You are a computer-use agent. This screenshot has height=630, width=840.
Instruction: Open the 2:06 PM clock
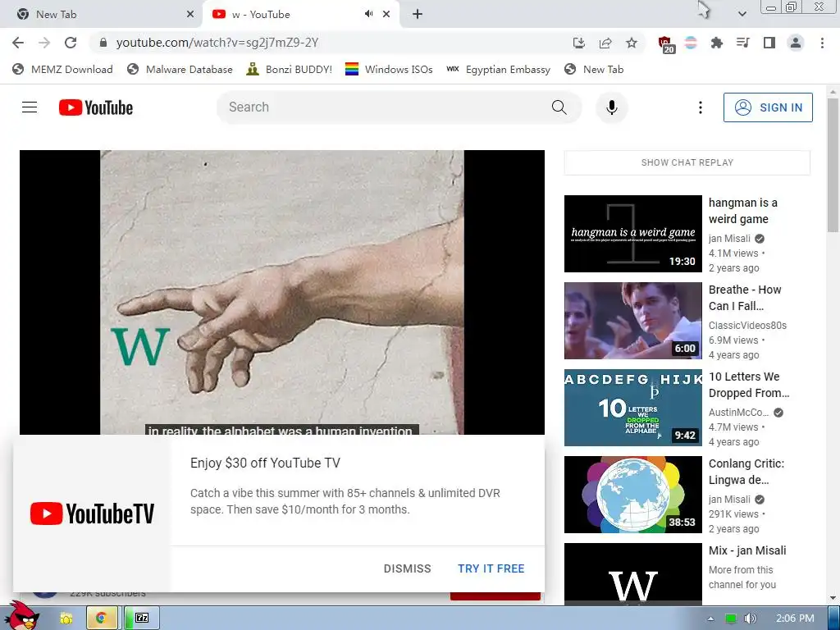tap(794, 619)
